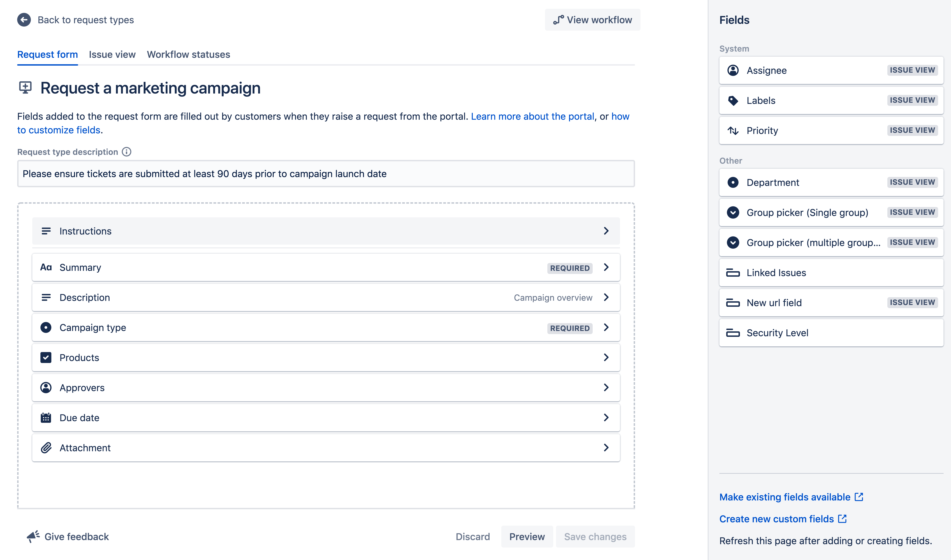This screenshot has width=951, height=560.
Task: Open Learn more about the portal link
Action: pyautogui.click(x=533, y=116)
